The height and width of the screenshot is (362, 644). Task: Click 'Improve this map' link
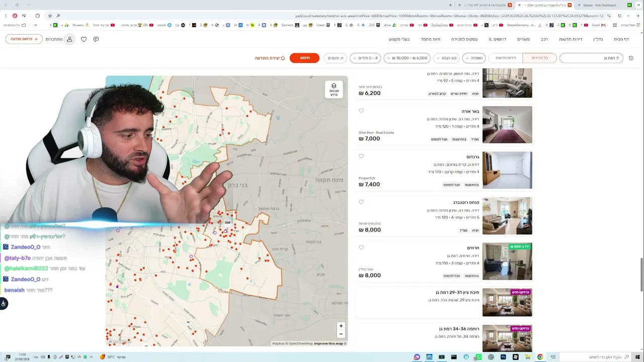[328, 344]
